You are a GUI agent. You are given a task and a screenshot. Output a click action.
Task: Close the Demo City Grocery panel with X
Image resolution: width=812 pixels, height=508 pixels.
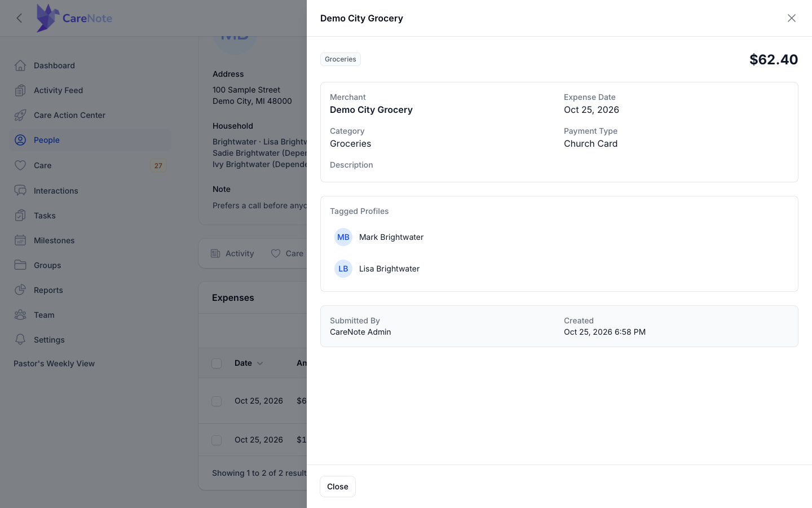[x=792, y=18]
